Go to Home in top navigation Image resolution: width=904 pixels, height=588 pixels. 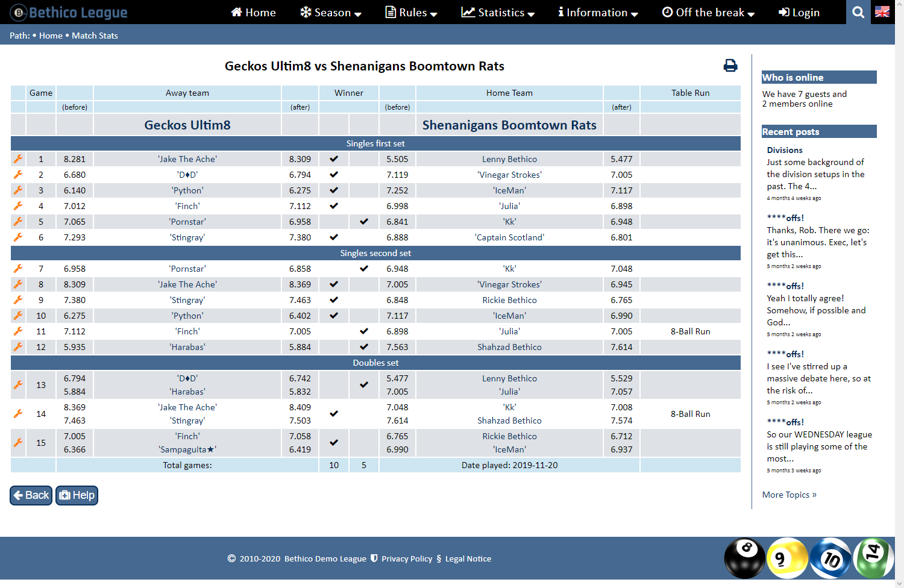coord(254,12)
